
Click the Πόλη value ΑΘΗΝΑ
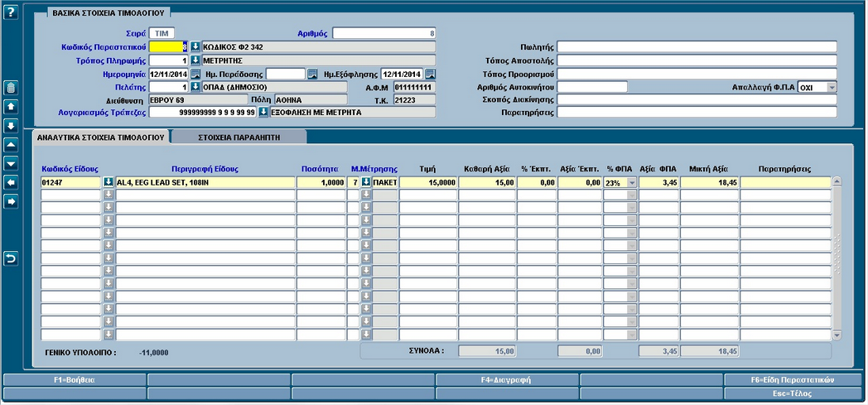pyautogui.click(x=311, y=99)
